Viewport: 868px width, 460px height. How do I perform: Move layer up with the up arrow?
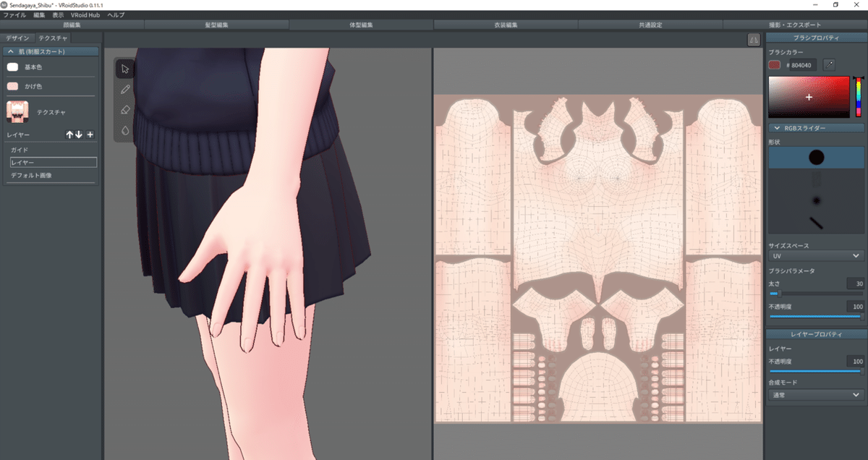(69, 135)
